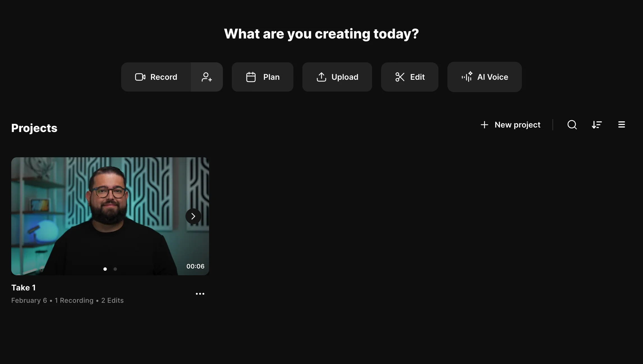Open the Take 1 project title
643x364 pixels.
(24, 287)
